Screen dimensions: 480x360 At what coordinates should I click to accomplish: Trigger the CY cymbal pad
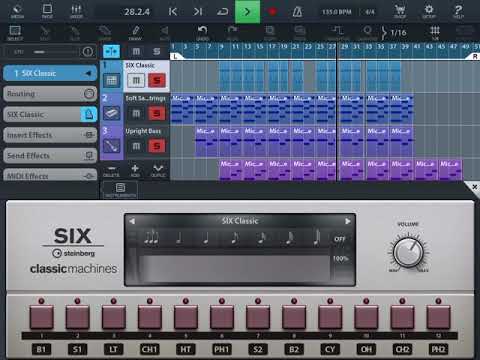coord(330,318)
